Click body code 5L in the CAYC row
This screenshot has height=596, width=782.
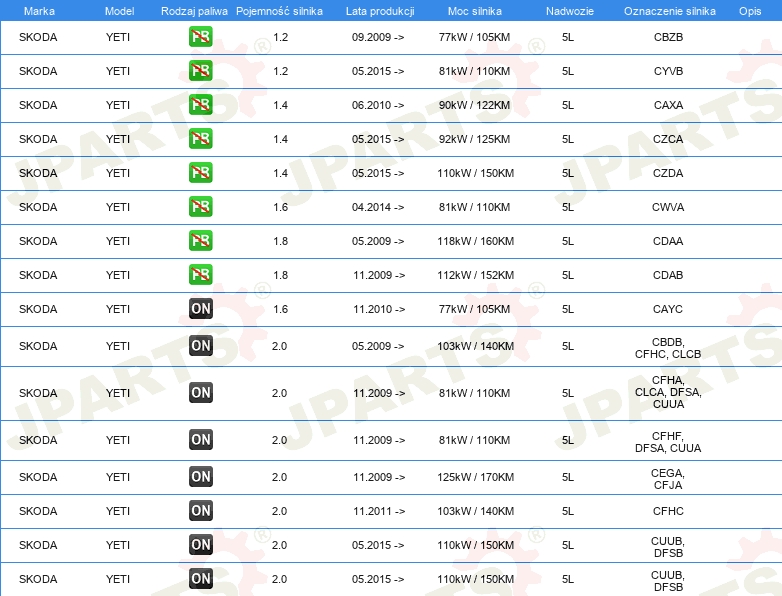click(568, 309)
